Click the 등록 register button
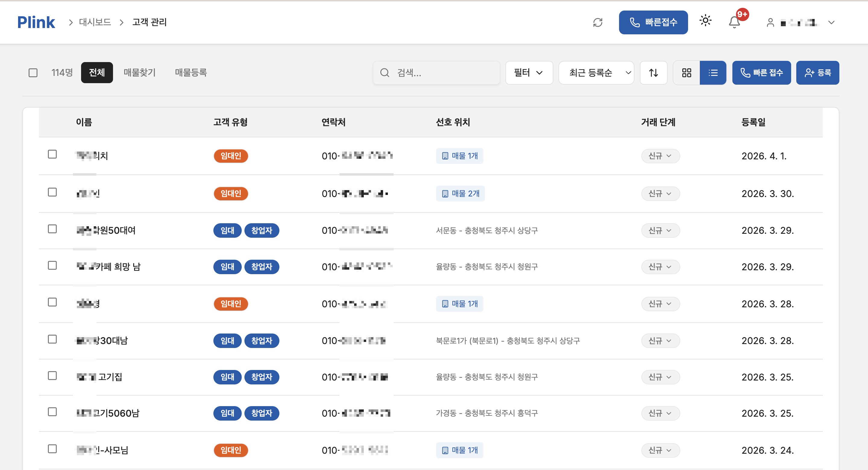The height and width of the screenshot is (470, 868). (817, 73)
